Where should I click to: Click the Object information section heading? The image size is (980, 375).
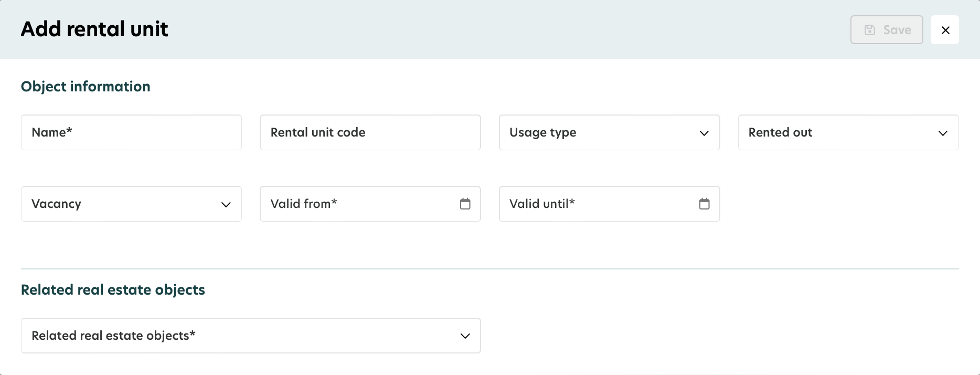pyautogui.click(x=86, y=86)
